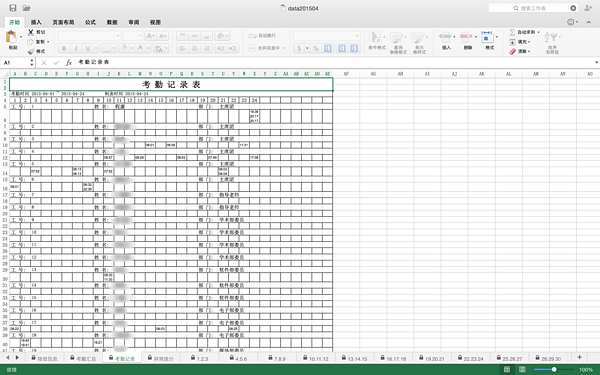Open the 插入 ribbon tab
The image size is (600, 375).
[36, 22]
